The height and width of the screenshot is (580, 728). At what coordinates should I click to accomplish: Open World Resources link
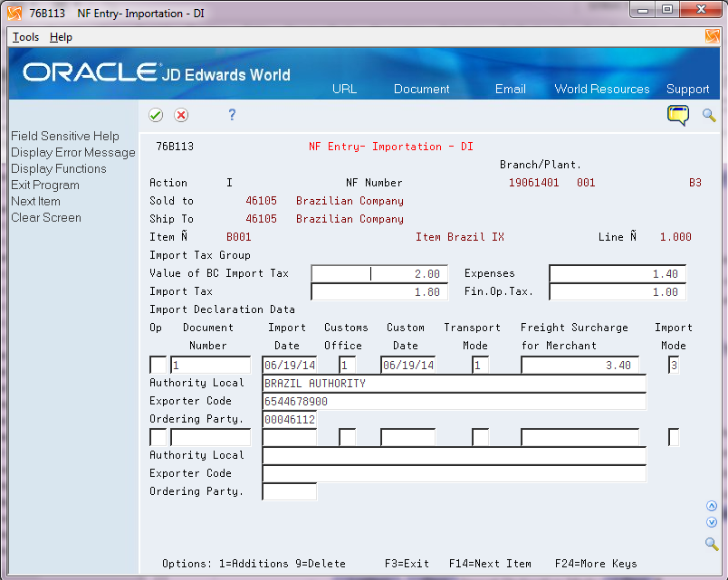pyautogui.click(x=602, y=89)
